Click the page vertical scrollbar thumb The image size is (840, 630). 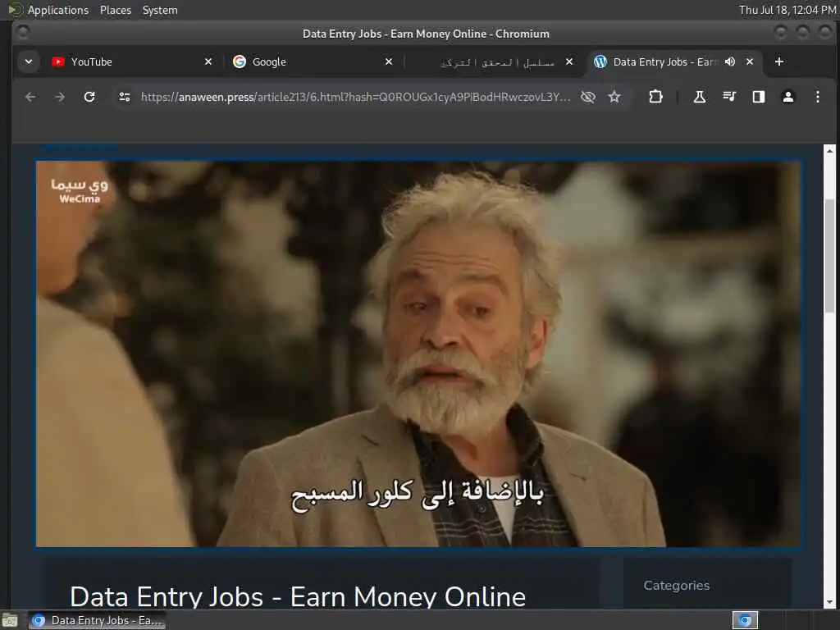(829, 256)
